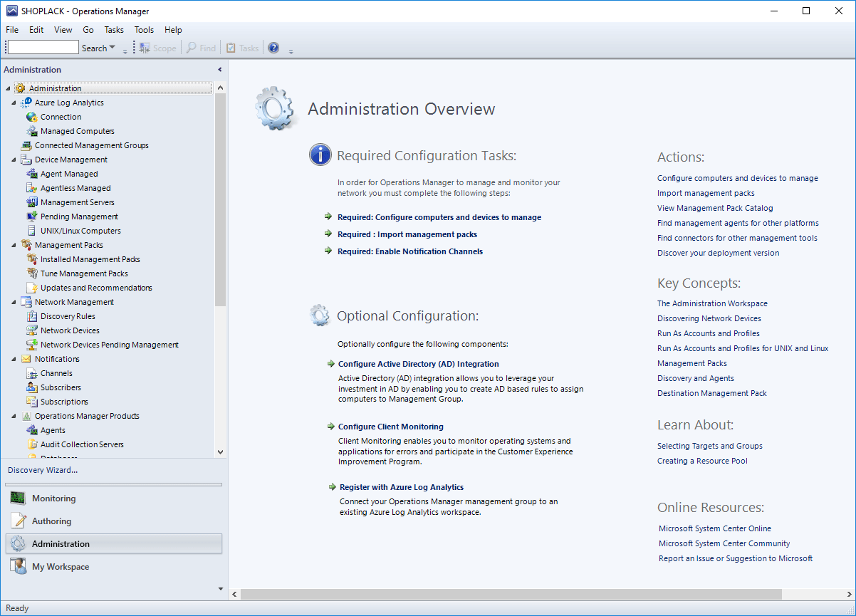Click the tree scrollbar down arrow
This screenshot has width=856, height=616.
point(220,451)
